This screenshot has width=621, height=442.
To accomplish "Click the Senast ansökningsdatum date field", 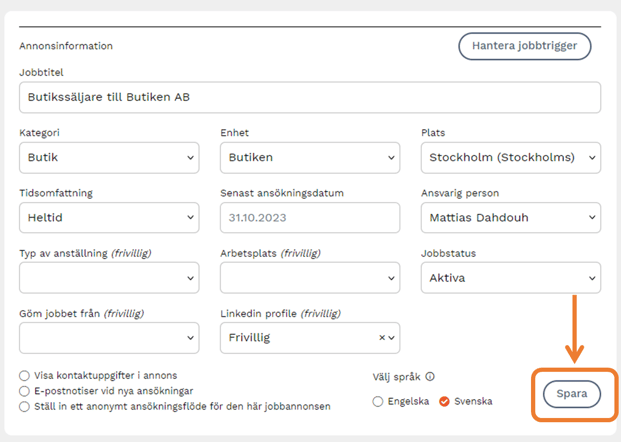I will pyautogui.click(x=309, y=217).
